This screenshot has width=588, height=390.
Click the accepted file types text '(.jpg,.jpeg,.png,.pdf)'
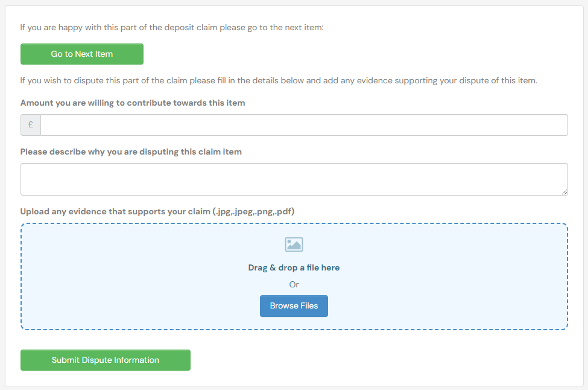coord(253,211)
